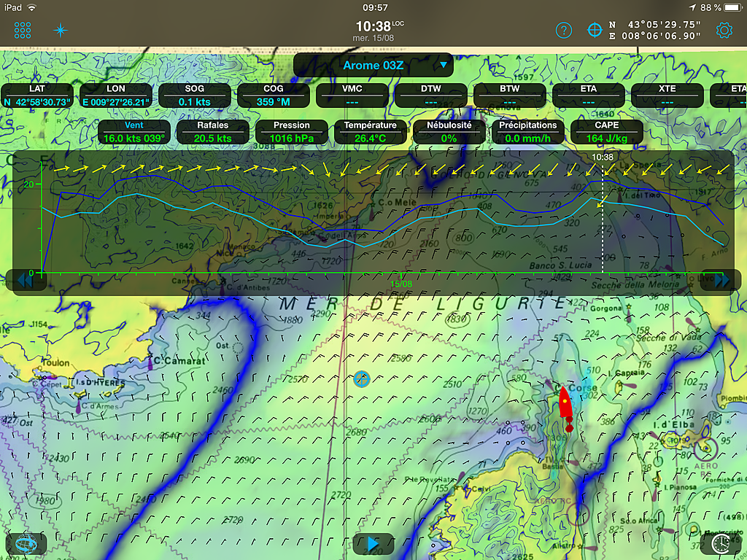This screenshot has height=560, width=747.
Task: Tap the LON data field
Action: 116,96
